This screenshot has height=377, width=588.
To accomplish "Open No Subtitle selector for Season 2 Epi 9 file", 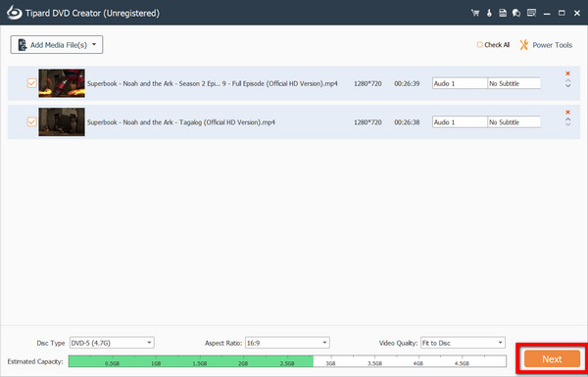I will tap(514, 83).
